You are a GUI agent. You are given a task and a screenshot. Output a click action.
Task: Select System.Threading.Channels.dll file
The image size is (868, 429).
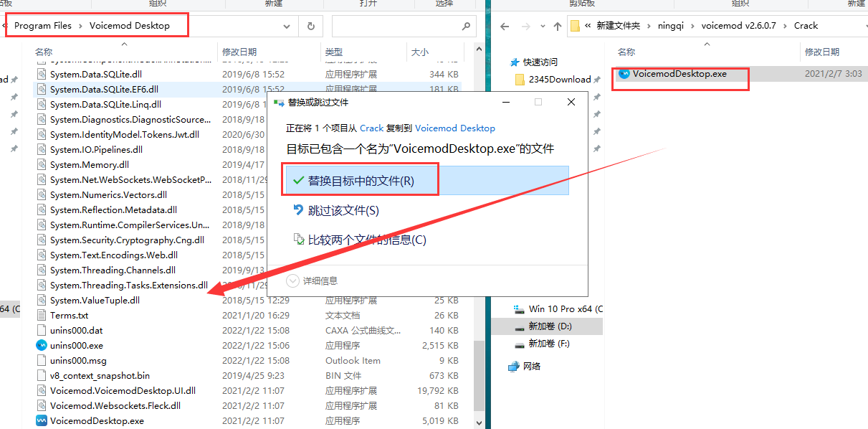[x=113, y=270]
